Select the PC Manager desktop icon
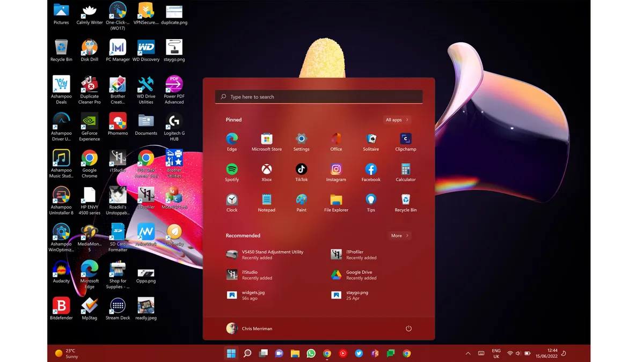 pyautogui.click(x=118, y=51)
